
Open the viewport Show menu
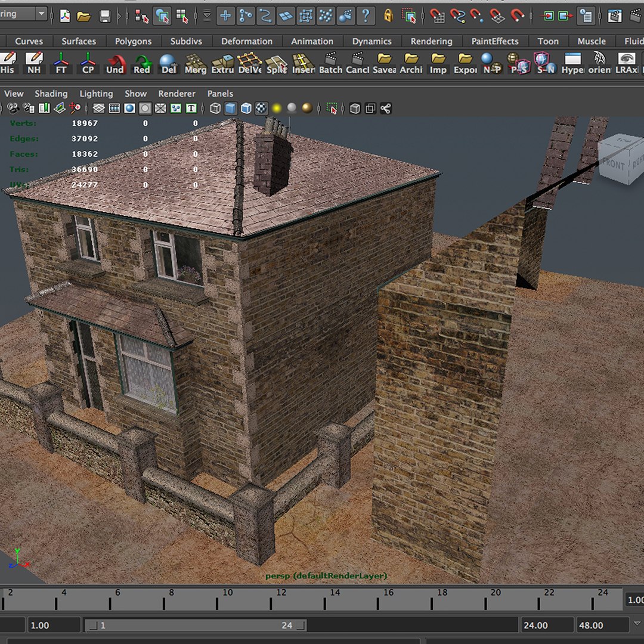click(135, 94)
